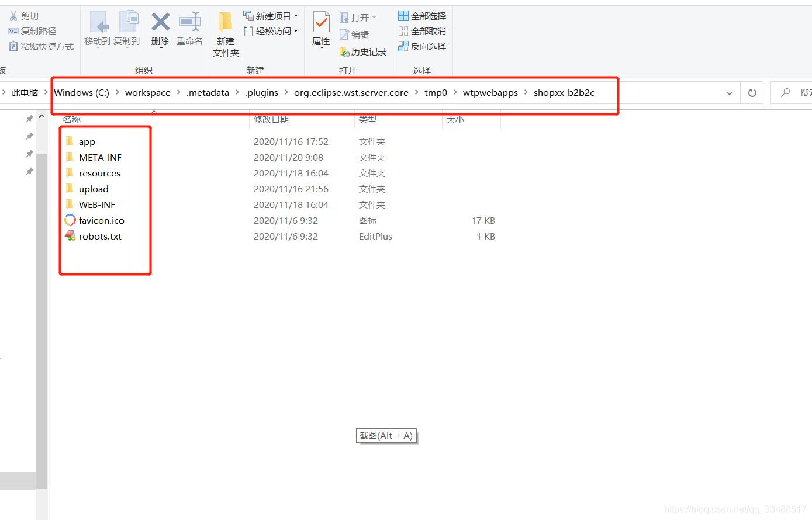The width and height of the screenshot is (812, 520).
Task: Click the Cut (剪切) scissors command
Action: (24, 16)
